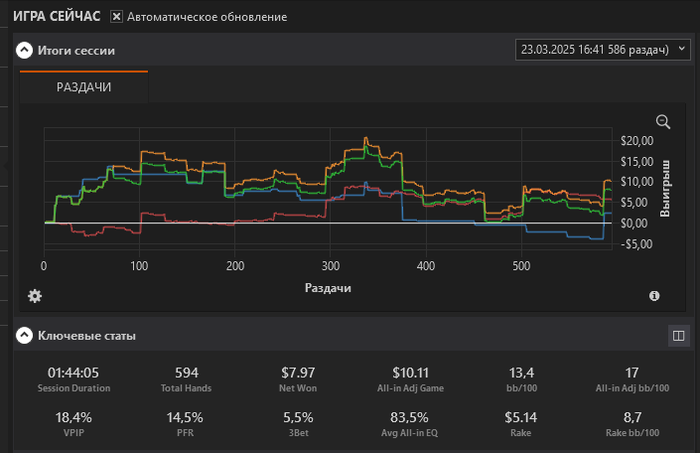Toggle Автоматическое обновление checkbox

[117, 17]
